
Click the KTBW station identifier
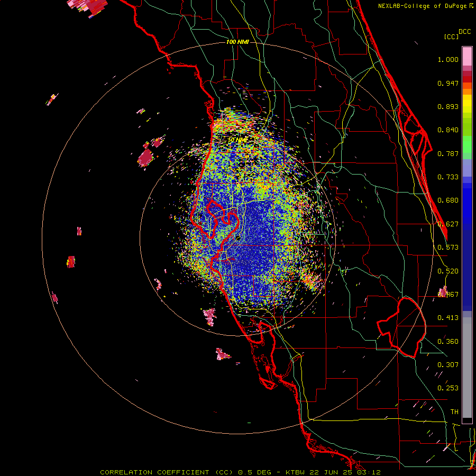click(x=296, y=472)
